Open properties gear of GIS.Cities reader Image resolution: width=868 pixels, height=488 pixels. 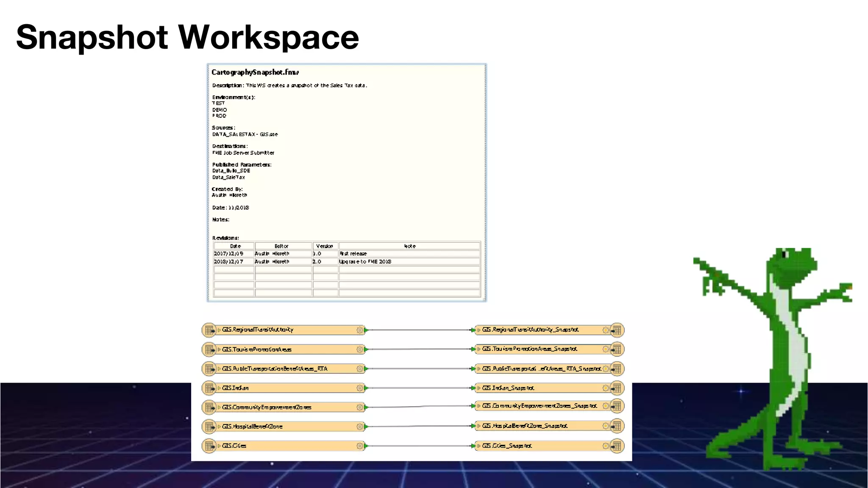point(359,446)
